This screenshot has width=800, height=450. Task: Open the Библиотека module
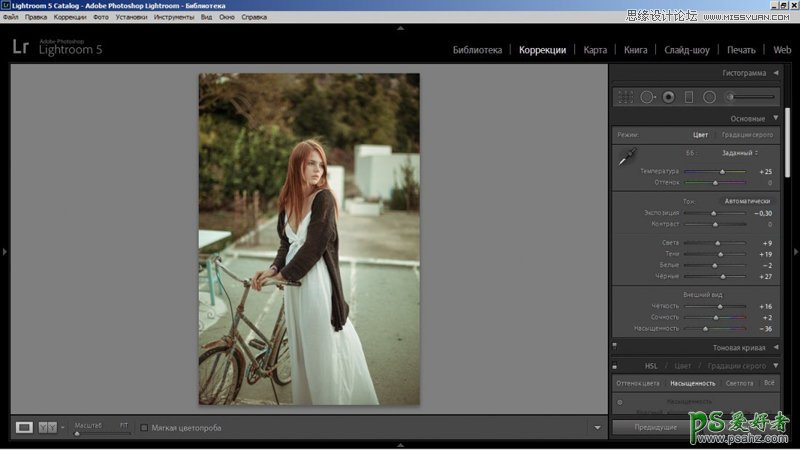click(477, 49)
